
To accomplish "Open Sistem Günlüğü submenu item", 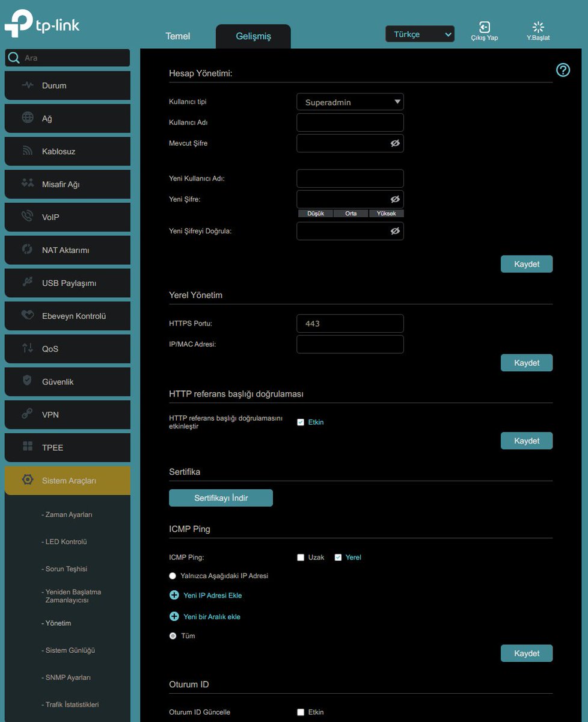I will pos(68,650).
